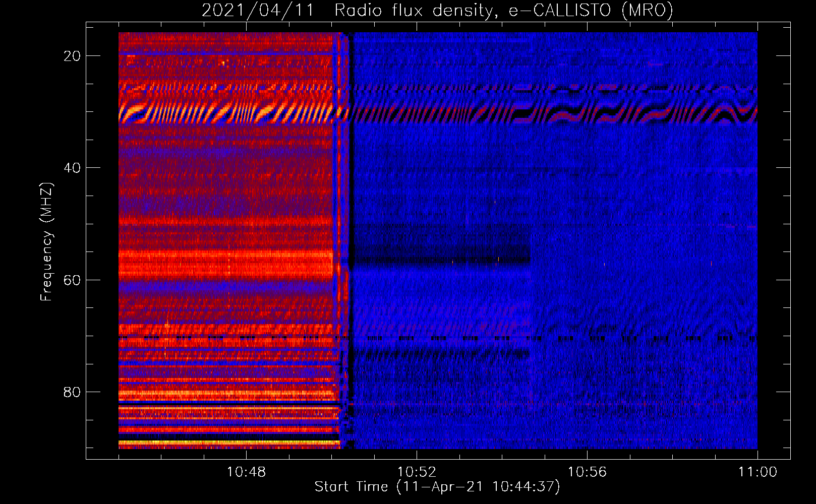
Task: Click the '10:48' time tick label
Action: pyautogui.click(x=246, y=472)
